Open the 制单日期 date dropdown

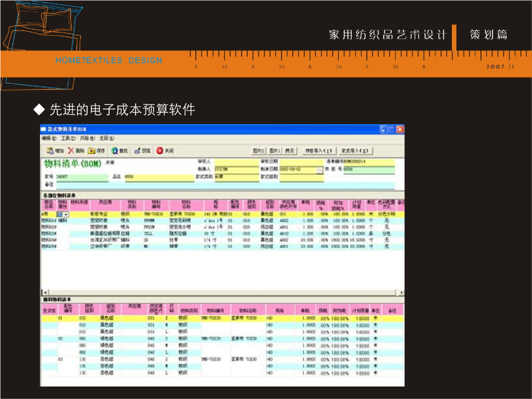tap(320, 170)
